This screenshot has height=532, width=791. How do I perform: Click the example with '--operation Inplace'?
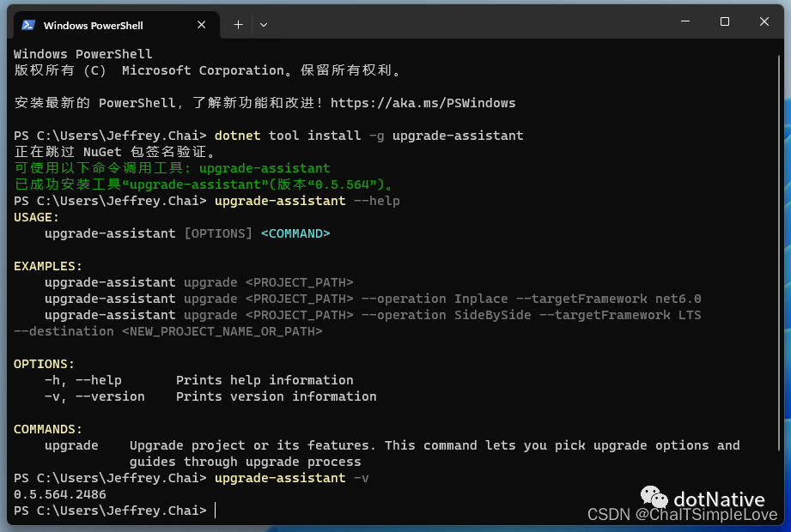tap(373, 299)
